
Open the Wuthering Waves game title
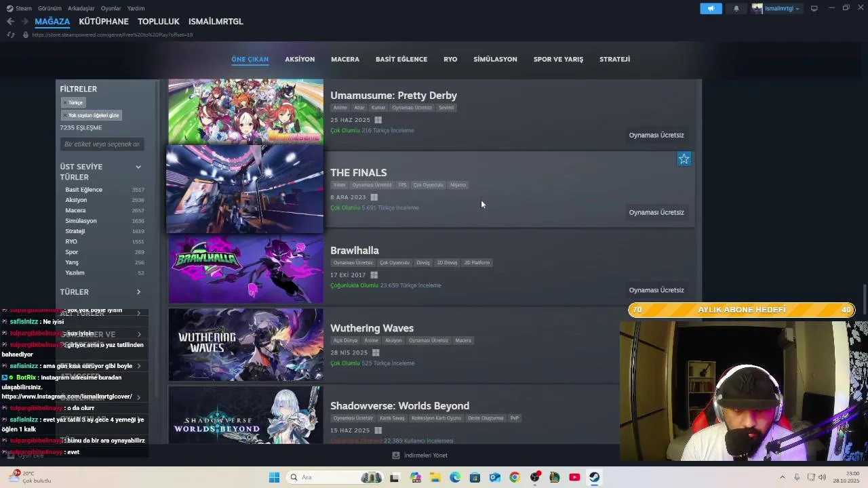pos(372,328)
